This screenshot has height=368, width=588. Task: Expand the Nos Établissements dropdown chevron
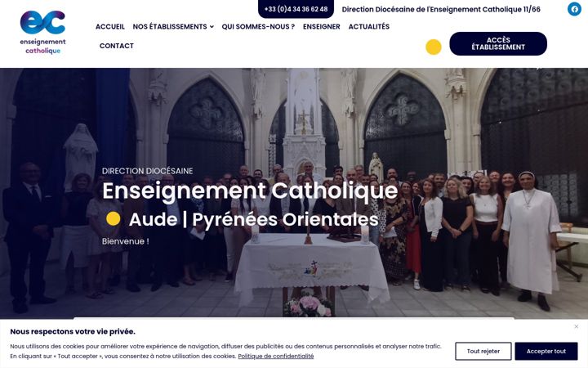click(212, 27)
